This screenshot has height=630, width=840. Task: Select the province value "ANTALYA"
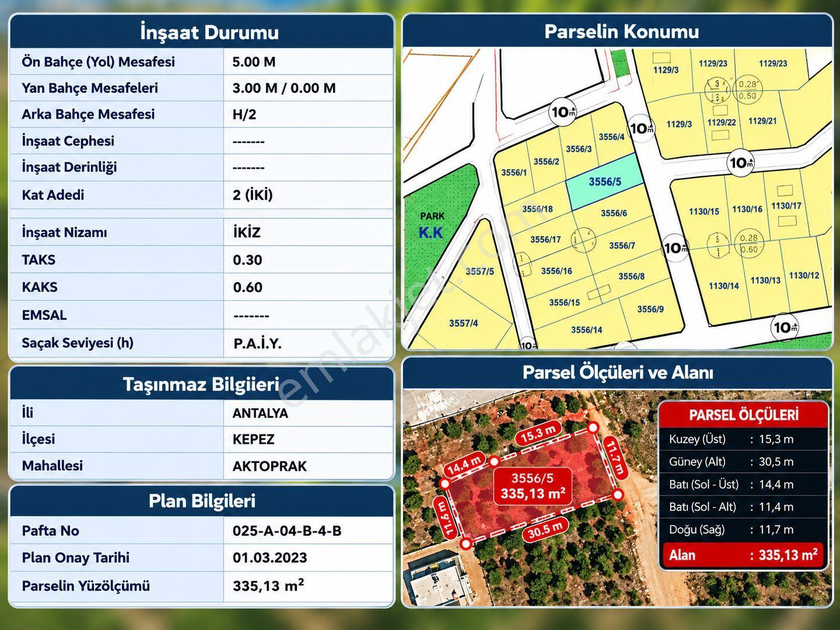260,413
